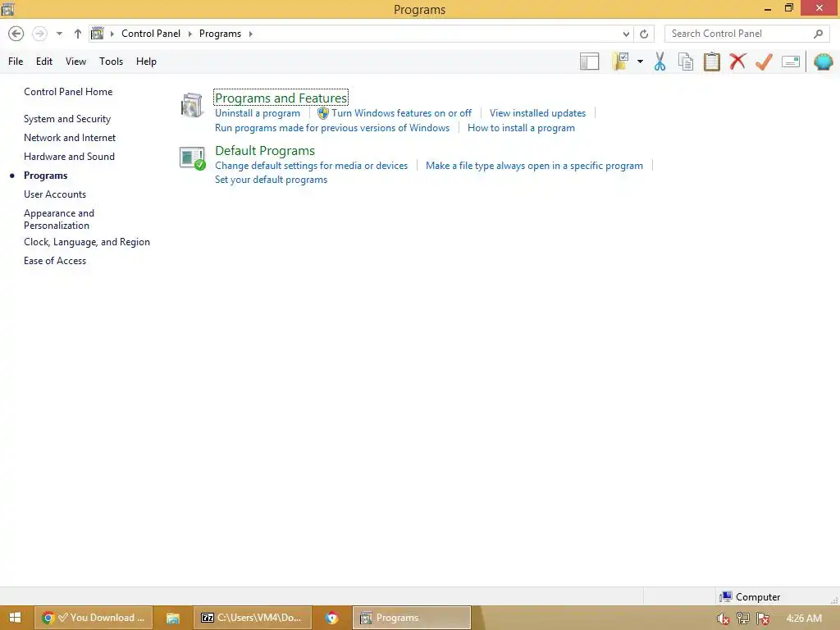Open the Windows Start button
Image resolution: width=840 pixels, height=630 pixels.
pyautogui.click(x=15, y=618)
